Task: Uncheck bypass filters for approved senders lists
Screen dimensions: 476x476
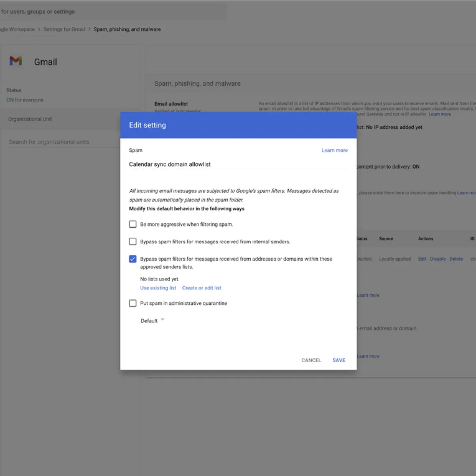Action: pyautogui.click(x=133, y=259)
